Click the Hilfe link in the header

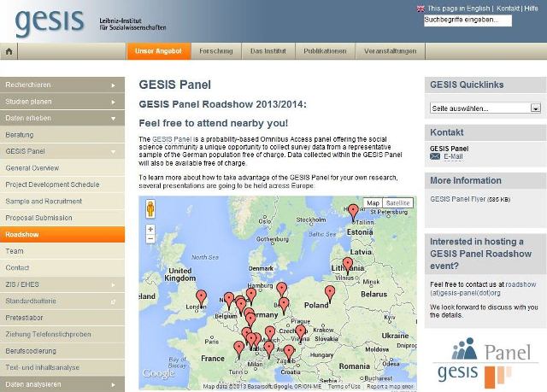(531, 9)
